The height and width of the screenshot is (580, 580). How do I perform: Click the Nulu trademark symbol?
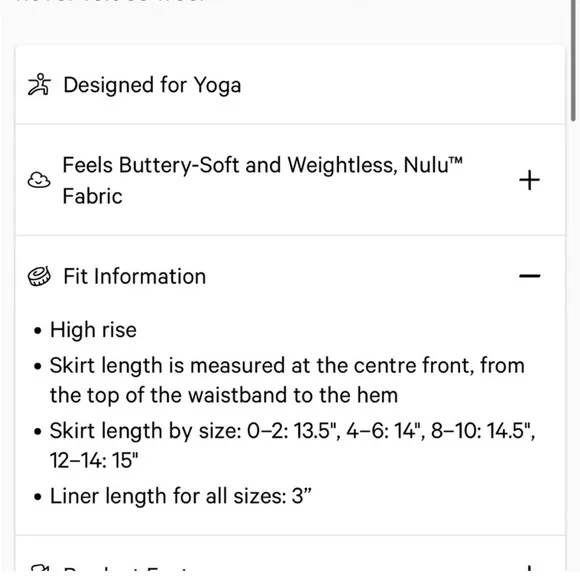tap(456, 161)
